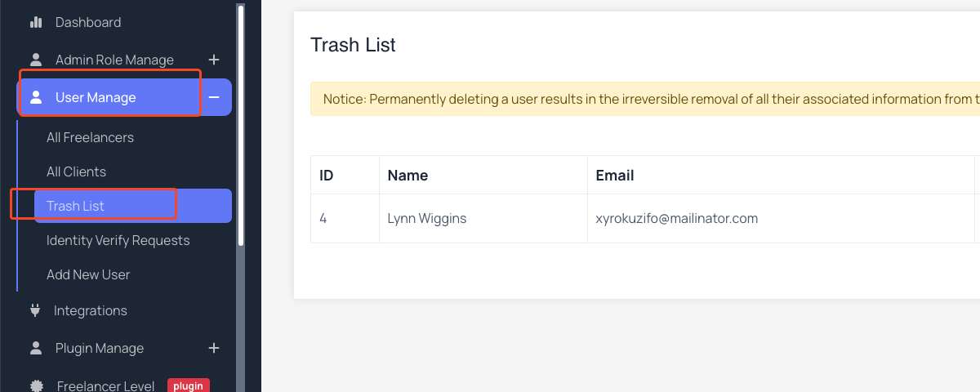The height and width of the screenshot is (392, 980).
Task: Click the sidebar vertical scrollbar
Action: pyautogui.click(x=241, y=122)
